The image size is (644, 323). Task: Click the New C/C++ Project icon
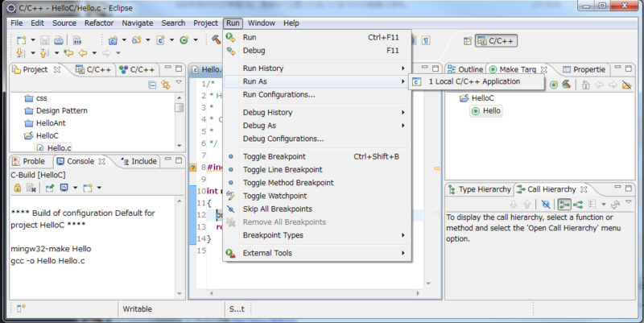pyautogui.click(x=113, y=40)
